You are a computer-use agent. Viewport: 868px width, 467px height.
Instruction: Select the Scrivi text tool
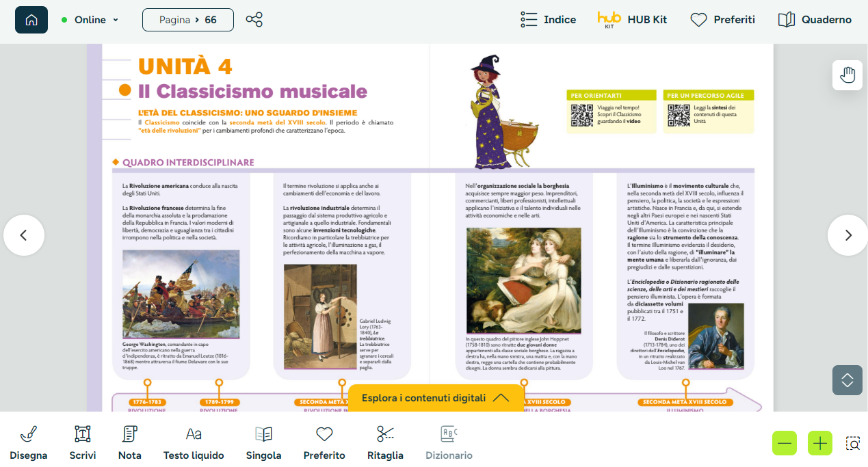[83, 442]
